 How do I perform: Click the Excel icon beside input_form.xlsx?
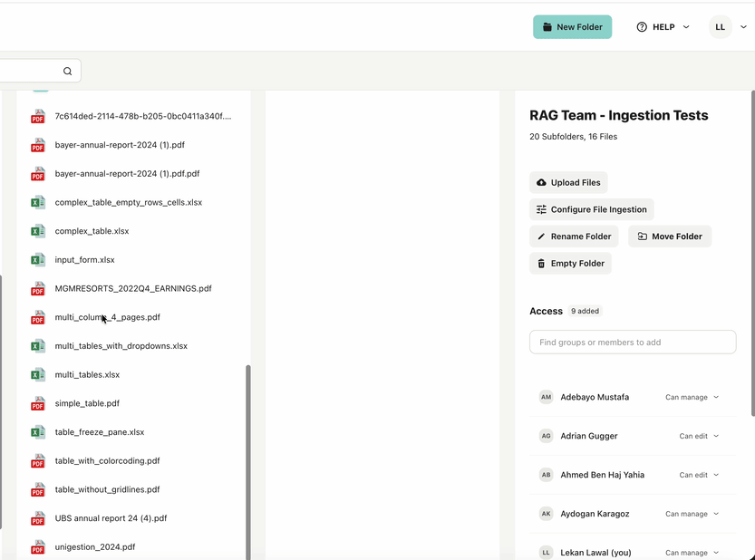(x=38, y=260)
